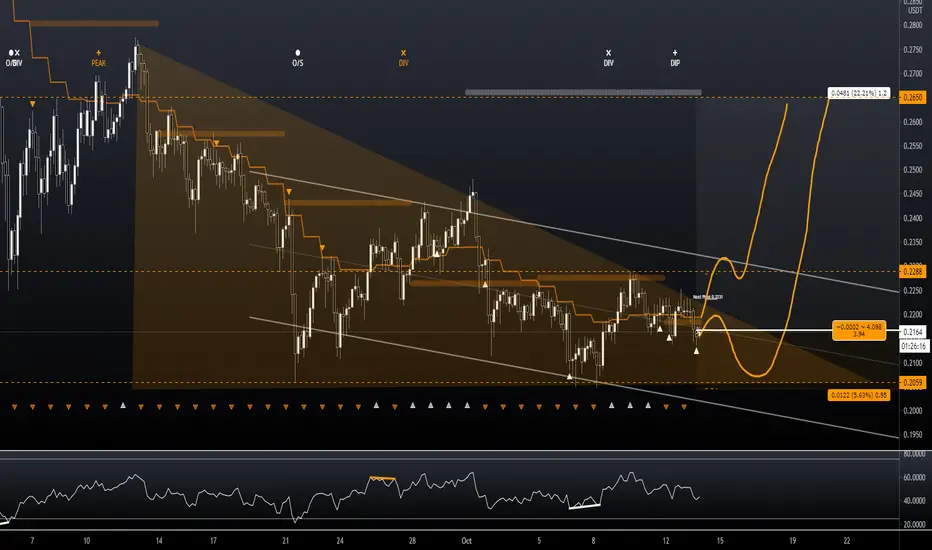This screenshot has width=932, height=550.
Task: Click date label 10 on time axis
Action: tap(87, 540)
